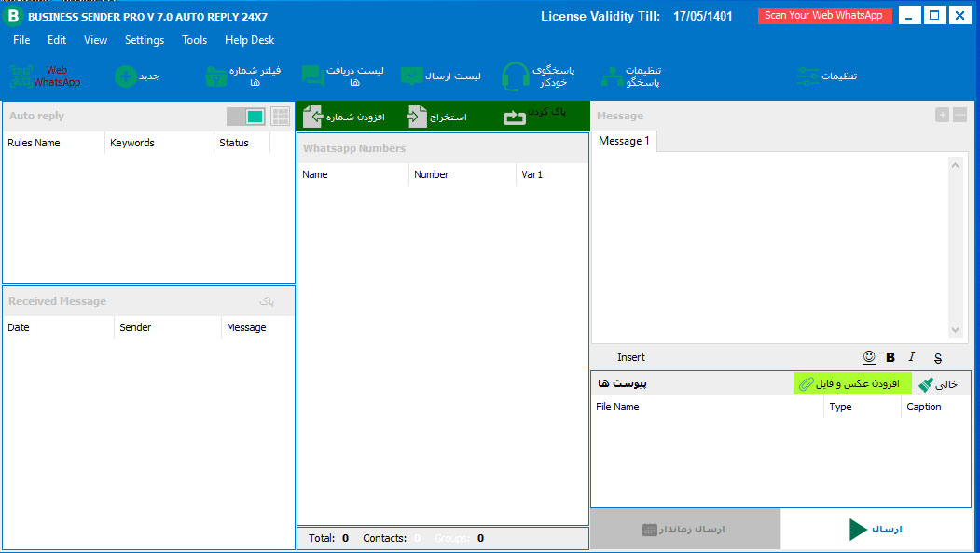The width and height of the screenshot is (980, 553).
Task: Toggle the Auto reply switch
Action: click(x=246, y=117)
